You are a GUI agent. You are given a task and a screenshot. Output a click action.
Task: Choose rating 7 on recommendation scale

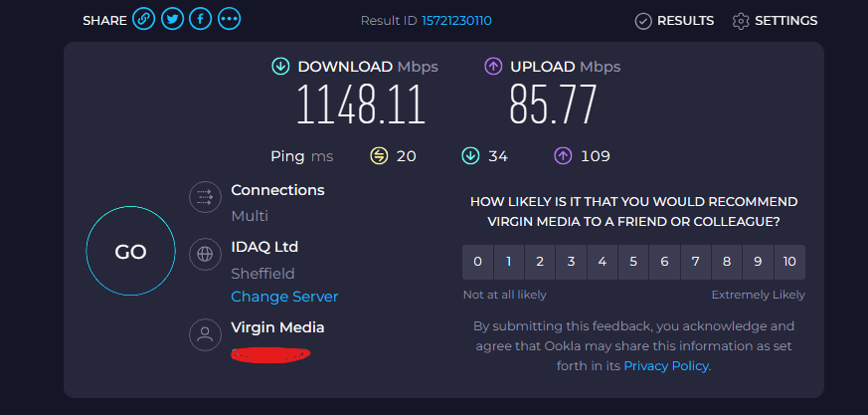696,262
